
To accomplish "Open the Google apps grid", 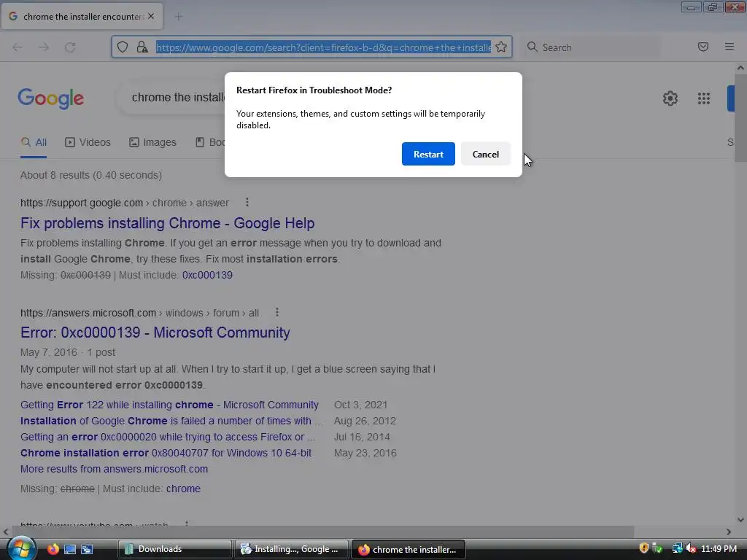I will [x=704, y=98].
